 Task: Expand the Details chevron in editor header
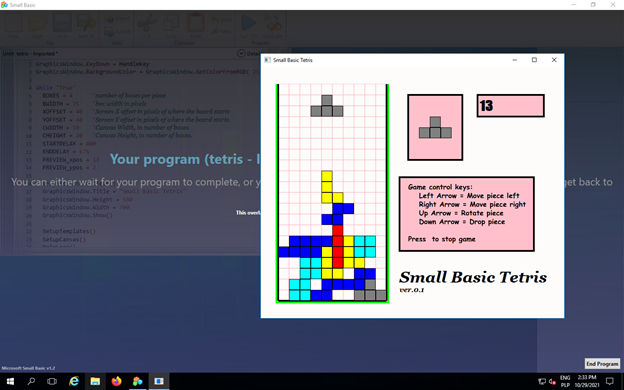coord(241,53)
